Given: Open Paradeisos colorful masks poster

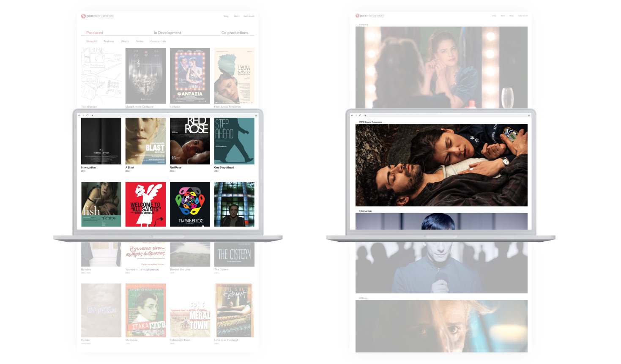Looking at the screenshot, I should pyautogui.click(x=190, y=204).
